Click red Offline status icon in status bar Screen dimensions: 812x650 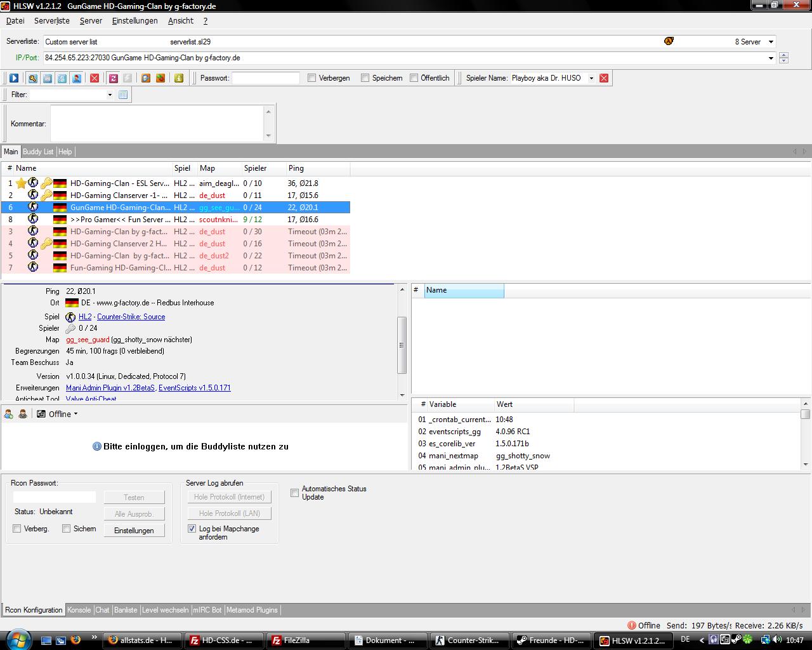click(632, 625)
